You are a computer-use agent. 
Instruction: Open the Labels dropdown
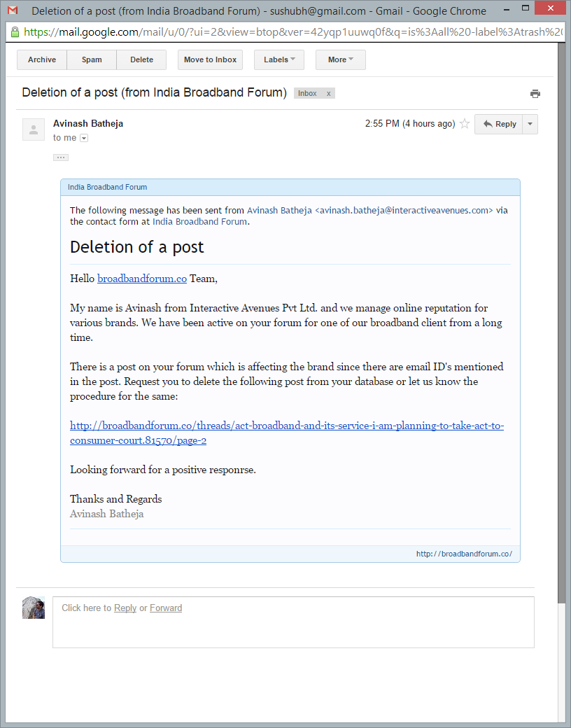279,59
